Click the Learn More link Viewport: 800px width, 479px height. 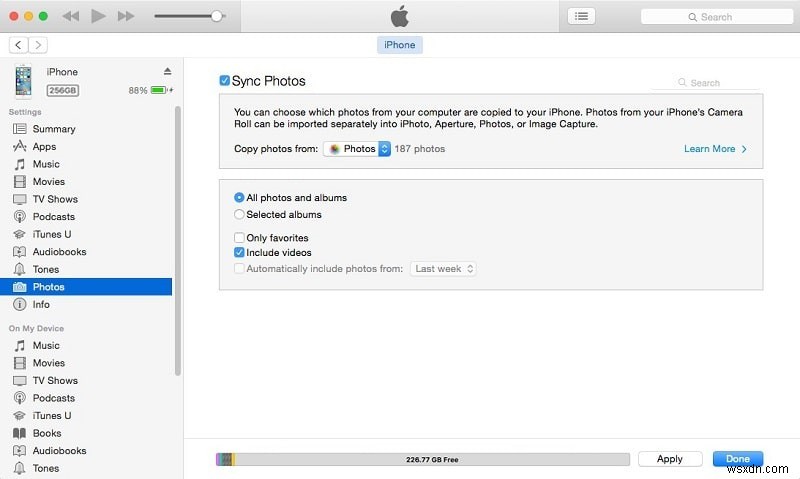(715, 149)
